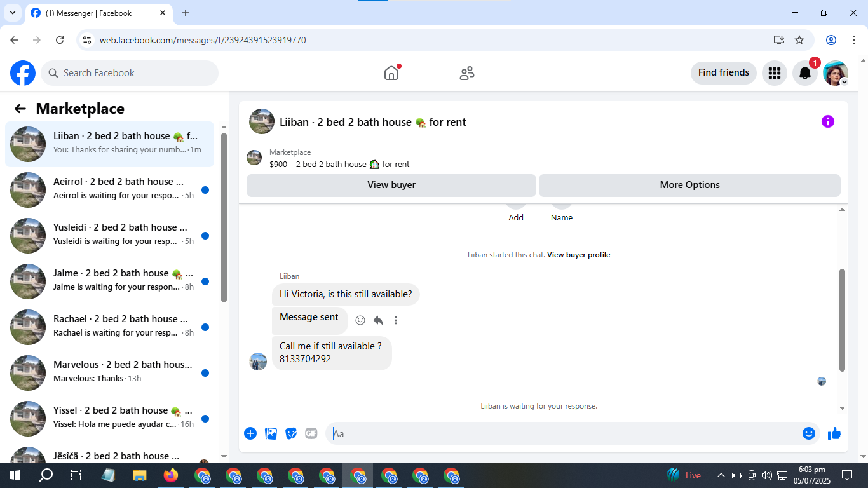868x488 pixels.
Task: Show hidden system tray icons
Action: tap(721, 475)
